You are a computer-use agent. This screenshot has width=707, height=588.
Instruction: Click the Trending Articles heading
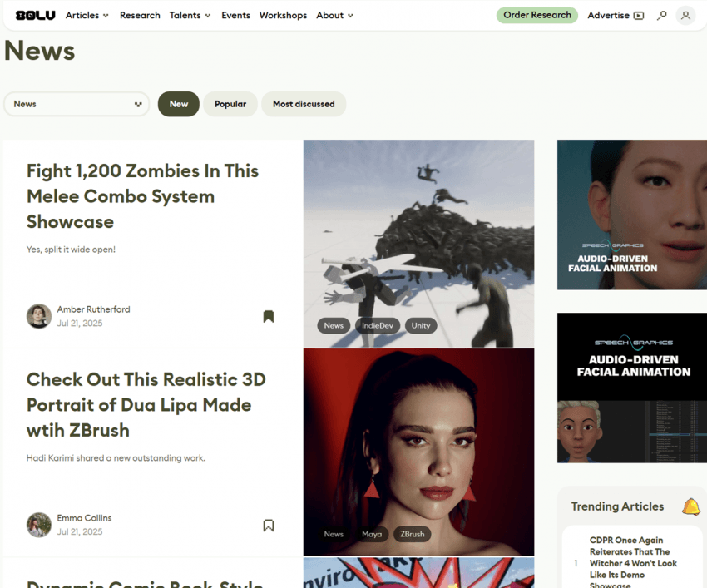tap(617, 506)
